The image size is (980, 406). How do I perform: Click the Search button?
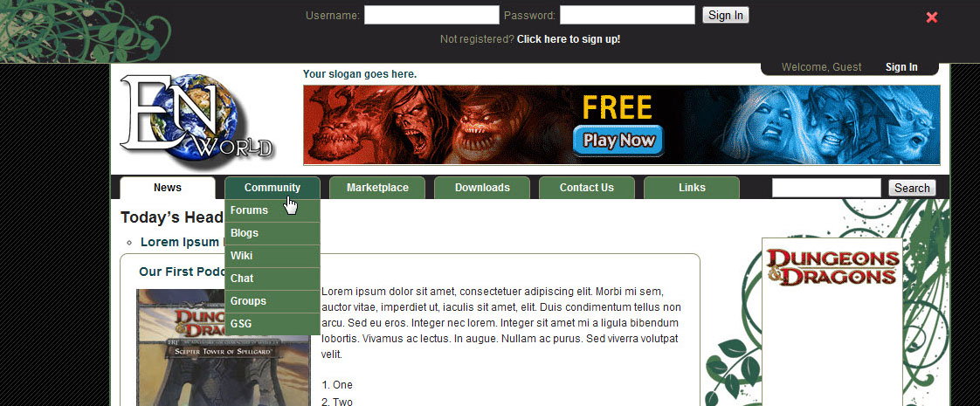pyautogui.click(x=912, y=188)
